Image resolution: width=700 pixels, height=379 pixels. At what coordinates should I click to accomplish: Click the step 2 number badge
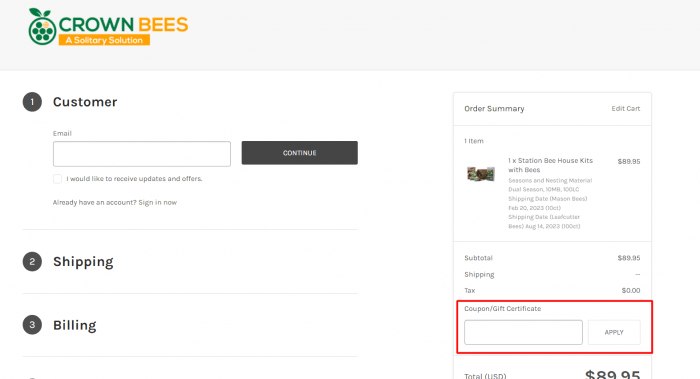pos(32,262)
